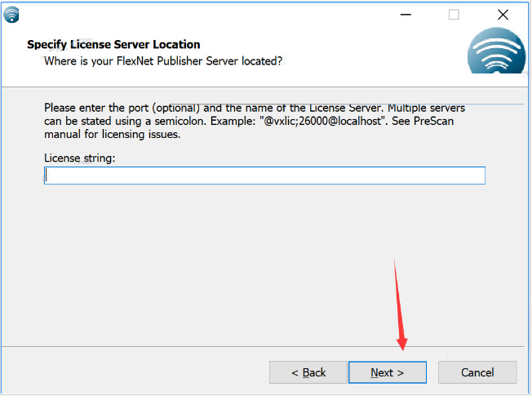
Task: Click the empty title bar area
Action: pyautogui.click(x=204, y=14)
